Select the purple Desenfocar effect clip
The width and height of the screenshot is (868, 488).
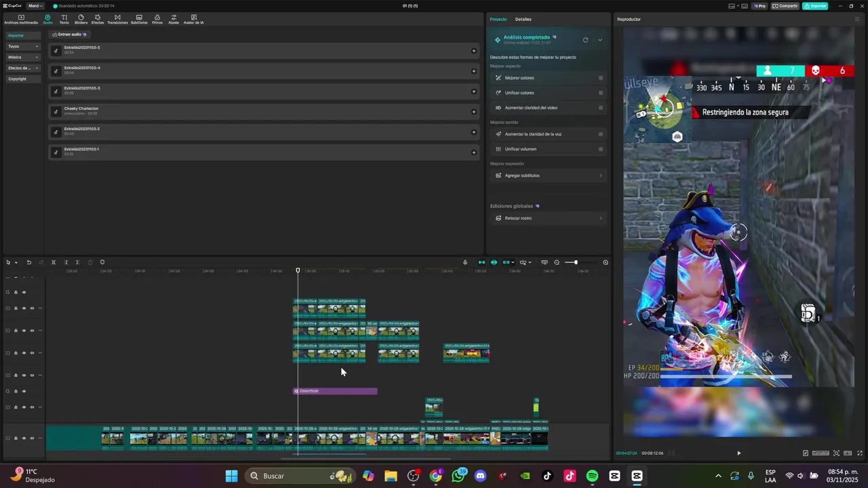[335, 391]
